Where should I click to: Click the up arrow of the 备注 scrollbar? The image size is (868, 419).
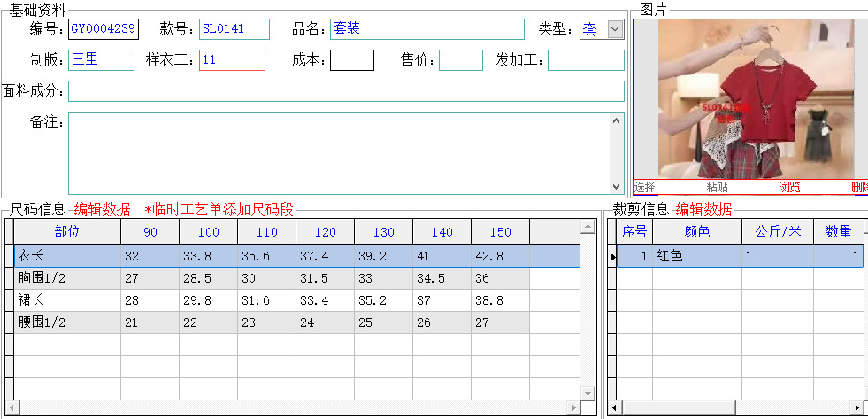click(617, 120)
